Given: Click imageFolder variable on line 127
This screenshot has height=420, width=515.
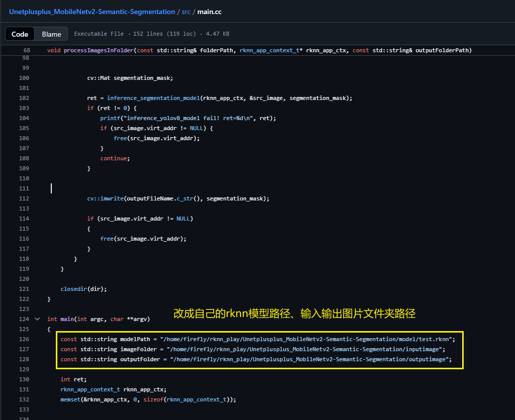Looking at the screenshot, I should (138, 349).
